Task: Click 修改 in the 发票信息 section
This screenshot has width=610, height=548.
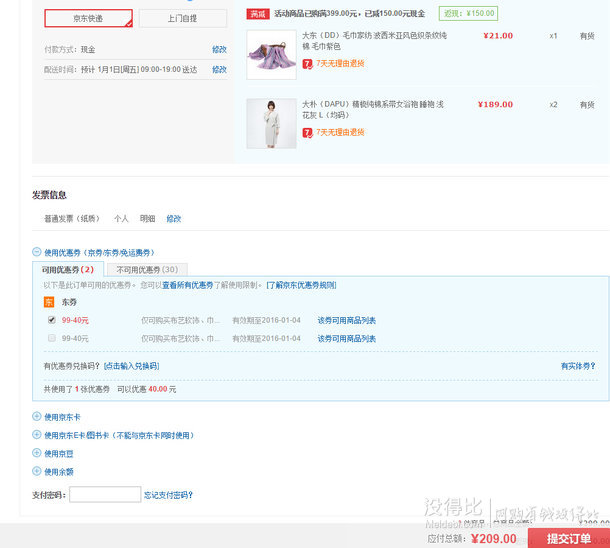Action: pyautogui.click(x=174, y=219)
